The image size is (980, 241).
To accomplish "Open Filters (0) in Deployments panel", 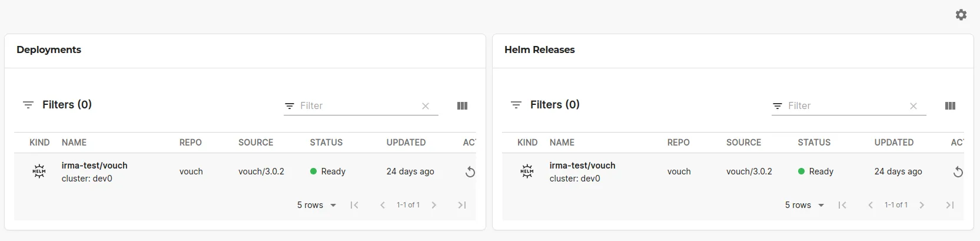I will (x=57, y=105).
